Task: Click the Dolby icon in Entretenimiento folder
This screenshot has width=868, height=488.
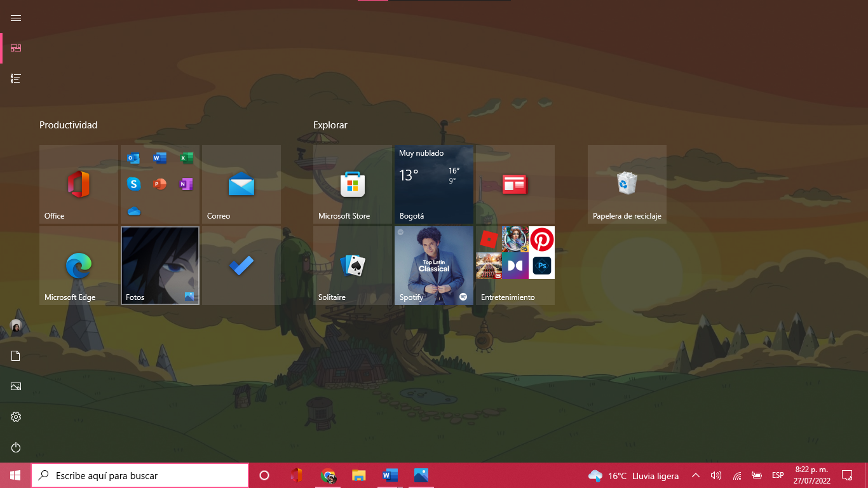Action: click(x=515, y=266)
